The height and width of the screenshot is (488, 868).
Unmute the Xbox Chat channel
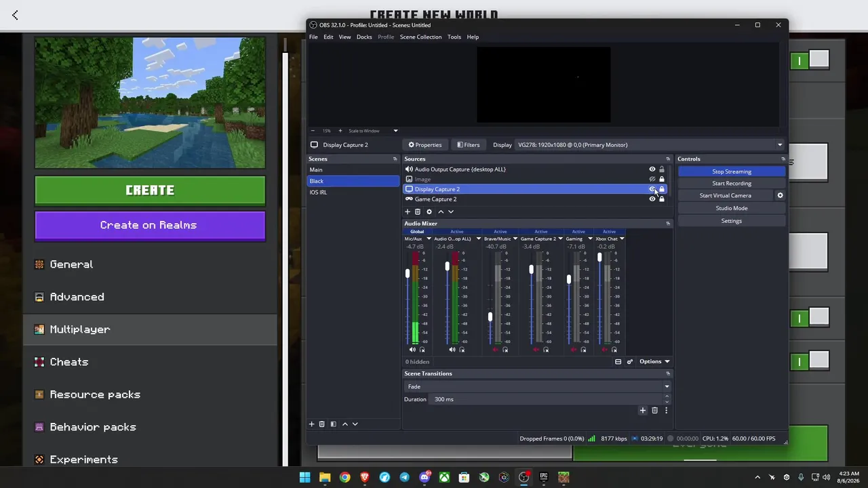[605, 350]
